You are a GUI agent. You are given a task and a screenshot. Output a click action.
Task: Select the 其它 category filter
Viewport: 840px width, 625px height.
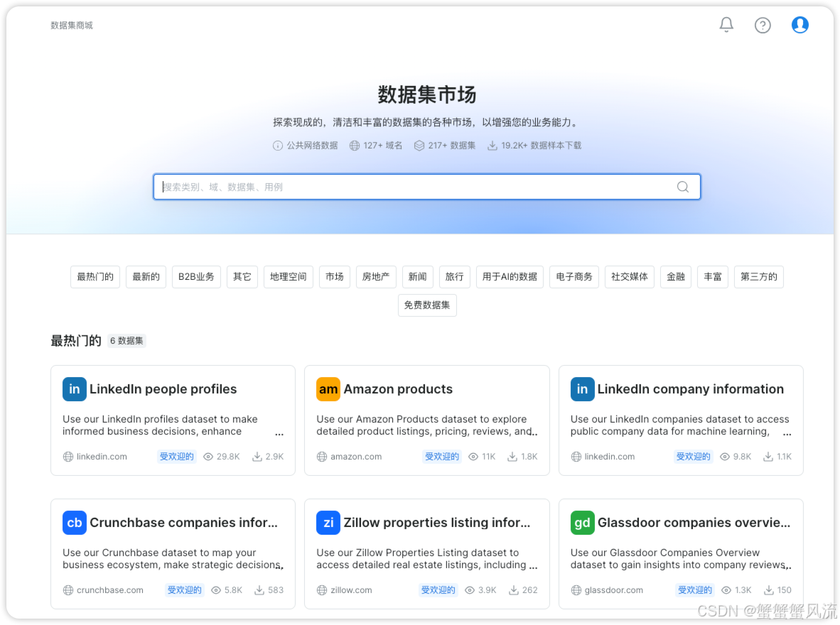242,277
